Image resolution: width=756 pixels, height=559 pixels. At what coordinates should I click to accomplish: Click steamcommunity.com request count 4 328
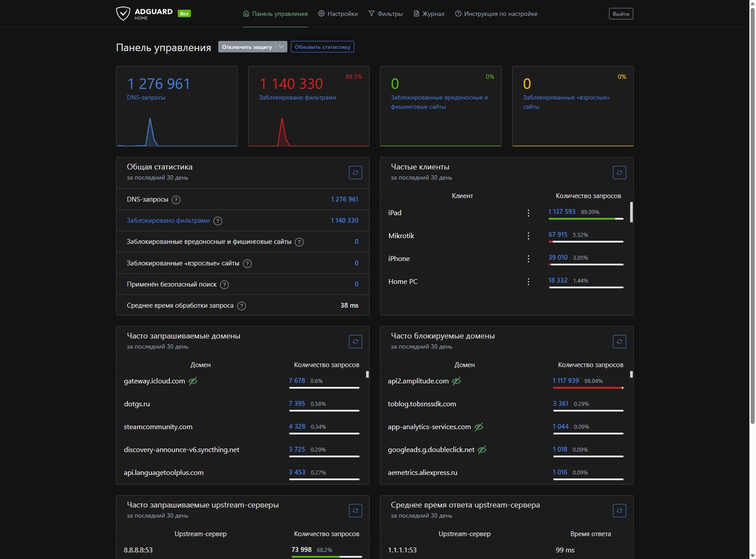297,427
